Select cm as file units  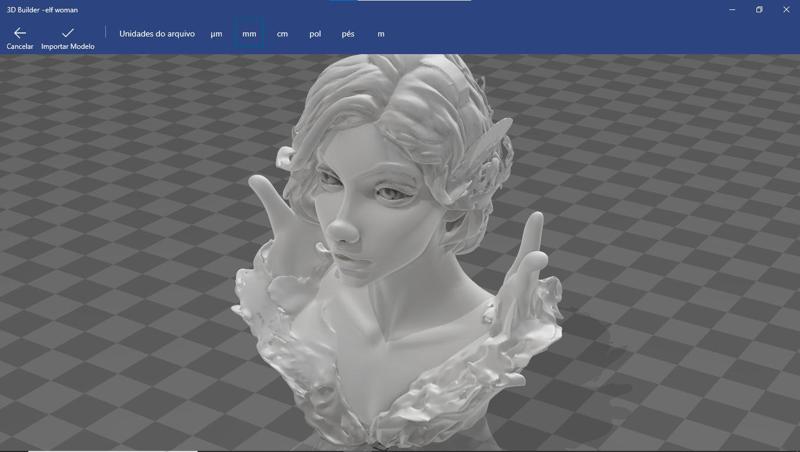pyautogui.click(x=282, y=34)
